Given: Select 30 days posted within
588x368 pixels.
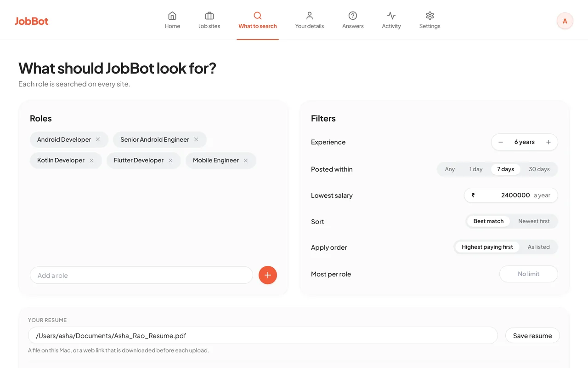Looking at the screenshot, I should (x=539, y=169).
